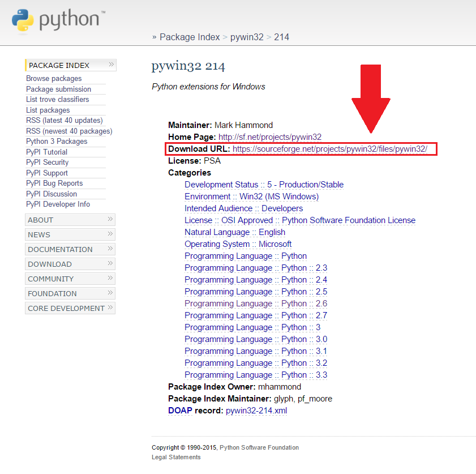Open List trove classifiers
The image size is (476, 474).
pyautogui.click(x=57, y=100)
